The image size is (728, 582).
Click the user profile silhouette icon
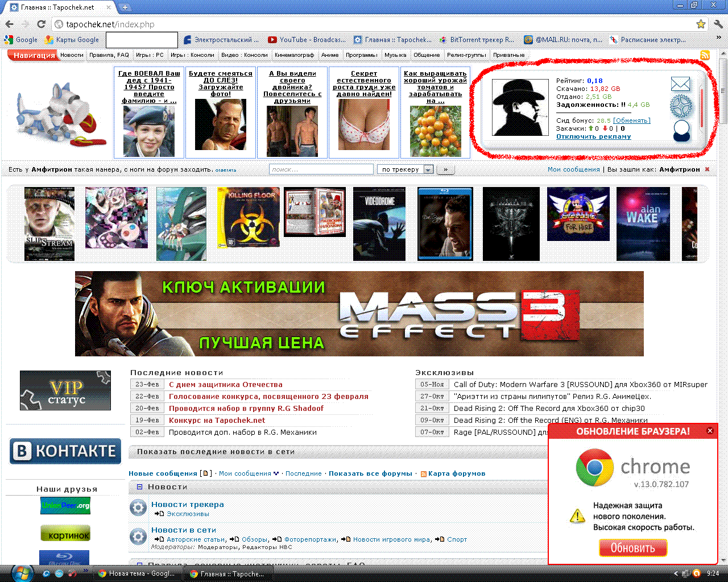click(x=681, y=130)
